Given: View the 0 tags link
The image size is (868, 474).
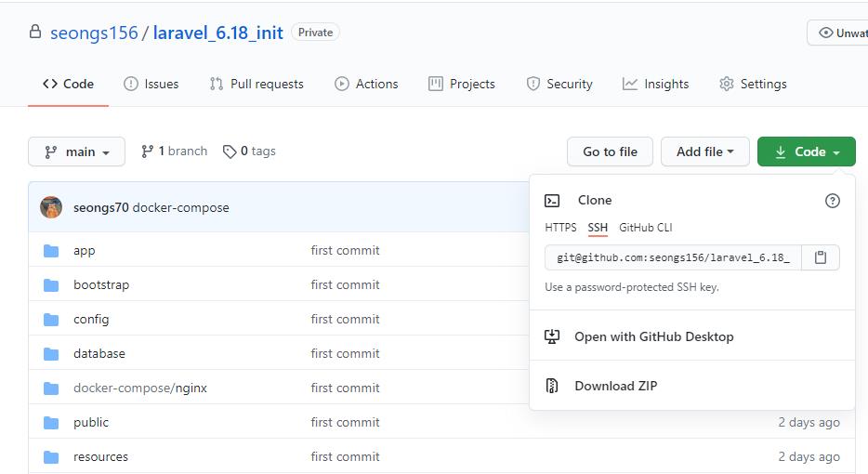Looking at the screenshot, I should (249, 151).
